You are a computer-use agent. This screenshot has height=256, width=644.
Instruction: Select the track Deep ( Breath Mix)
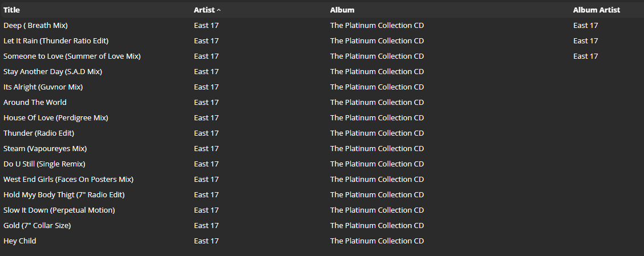click(x=35, y=25)
